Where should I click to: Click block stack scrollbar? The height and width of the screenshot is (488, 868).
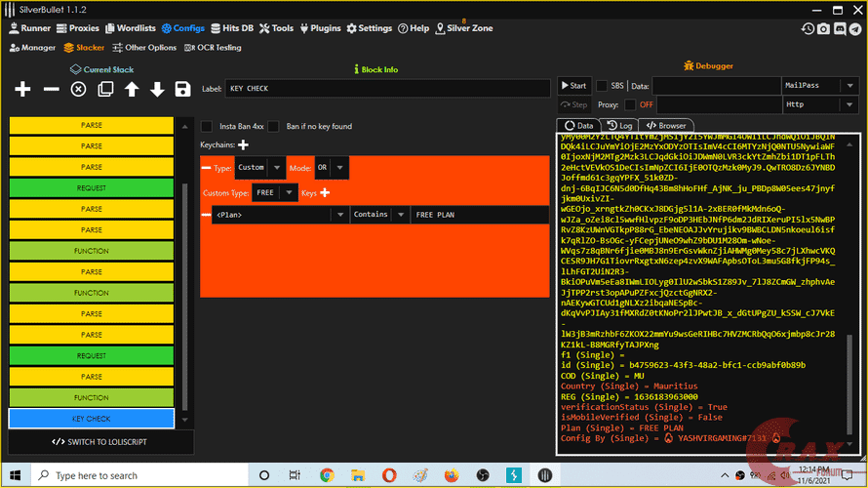185,295
